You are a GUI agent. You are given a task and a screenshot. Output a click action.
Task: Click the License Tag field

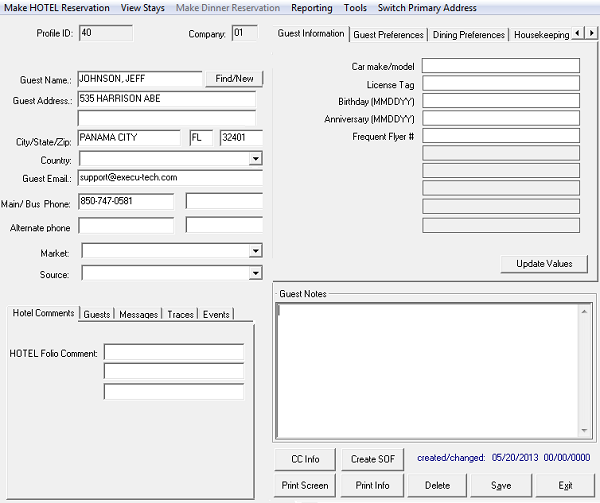(x=501, y=83)
